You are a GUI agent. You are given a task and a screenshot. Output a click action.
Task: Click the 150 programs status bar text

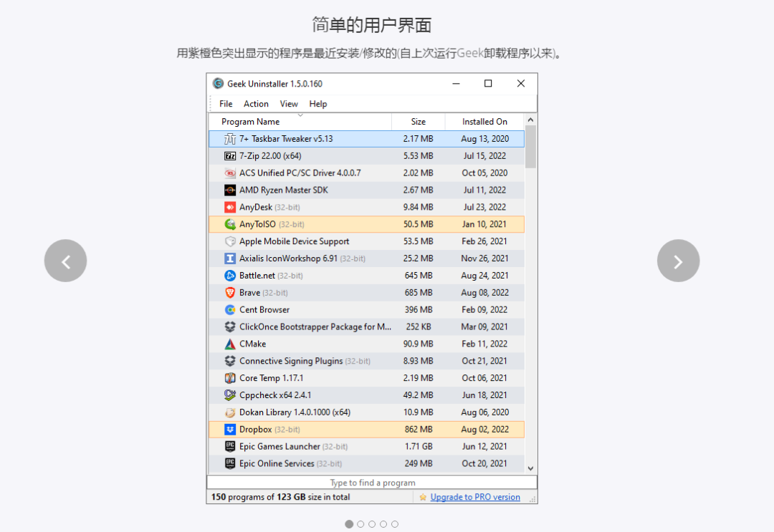tap(280, 497)
